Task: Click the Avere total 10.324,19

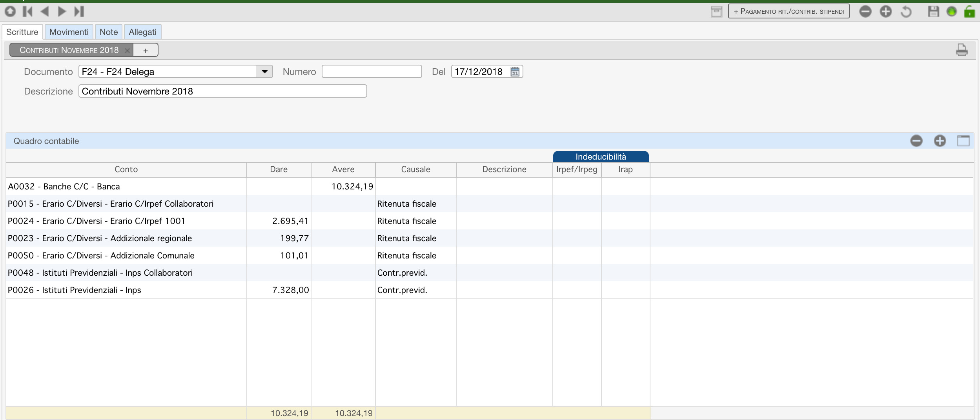Action: (x=354, y=413)
